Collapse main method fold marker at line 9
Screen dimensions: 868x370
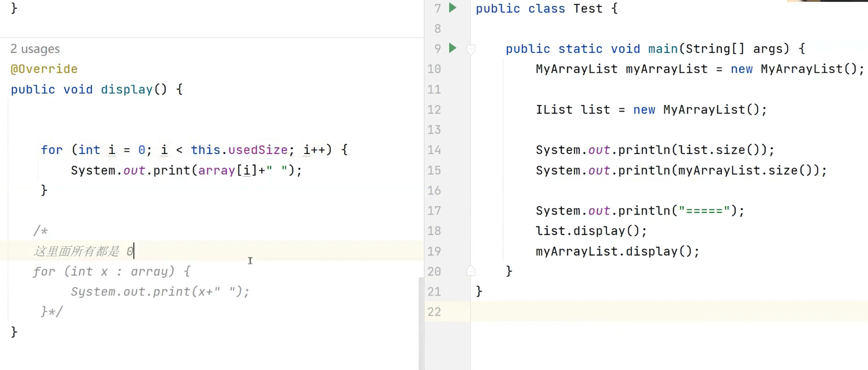(471, 49)
